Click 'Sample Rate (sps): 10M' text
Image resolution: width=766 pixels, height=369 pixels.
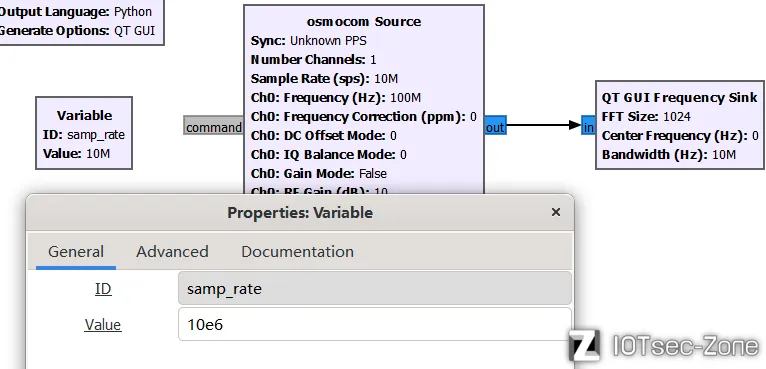(324, 79)
